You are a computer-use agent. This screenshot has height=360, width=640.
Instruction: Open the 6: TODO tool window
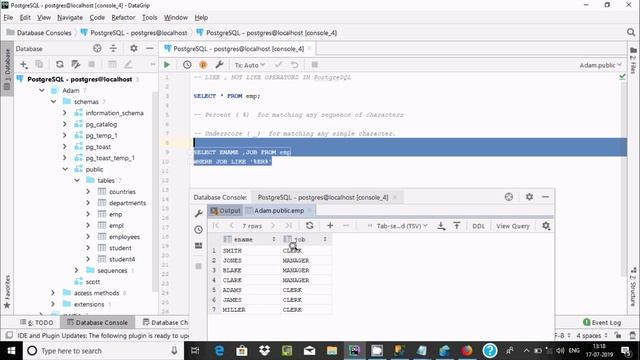point(37,322)
